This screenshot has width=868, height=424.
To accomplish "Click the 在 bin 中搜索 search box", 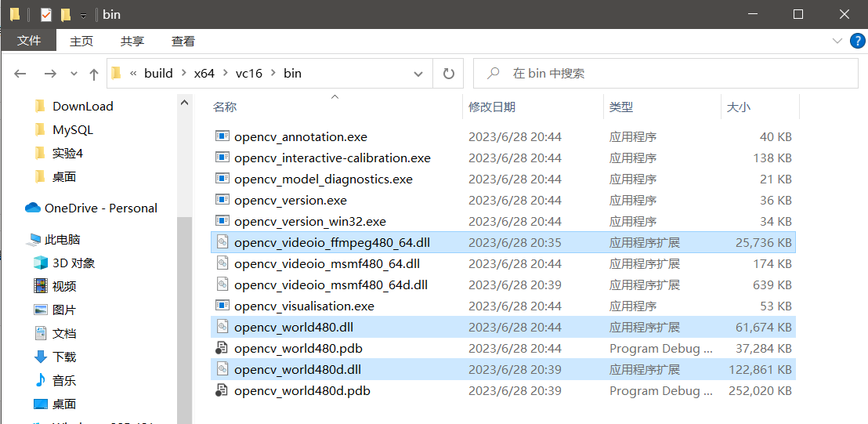I will pyautogui.click(x=665, y=74).
